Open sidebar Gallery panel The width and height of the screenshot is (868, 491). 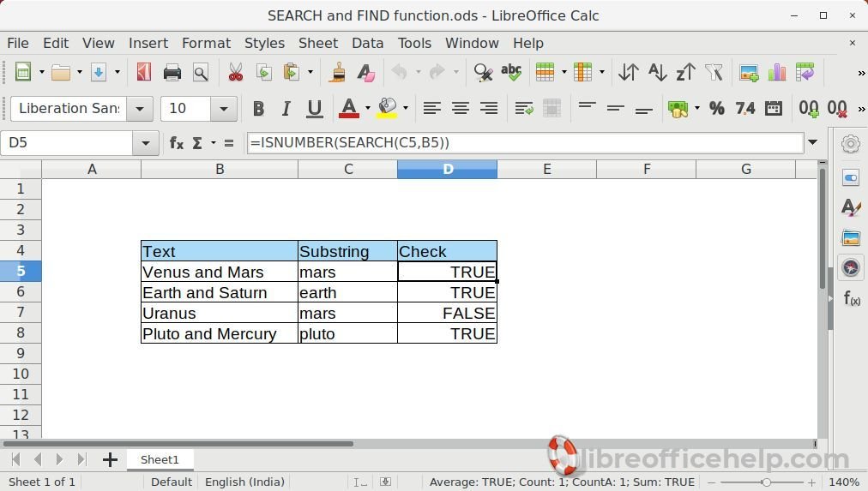tap(851, 238)
